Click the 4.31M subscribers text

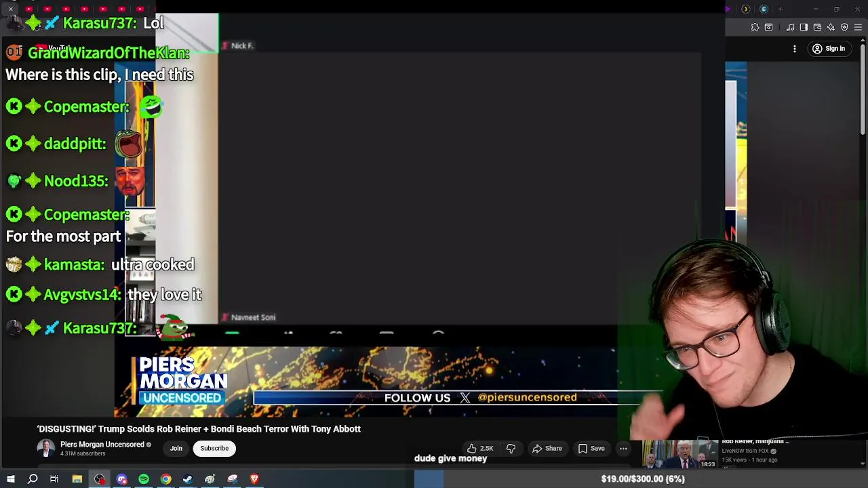point(83,453)
